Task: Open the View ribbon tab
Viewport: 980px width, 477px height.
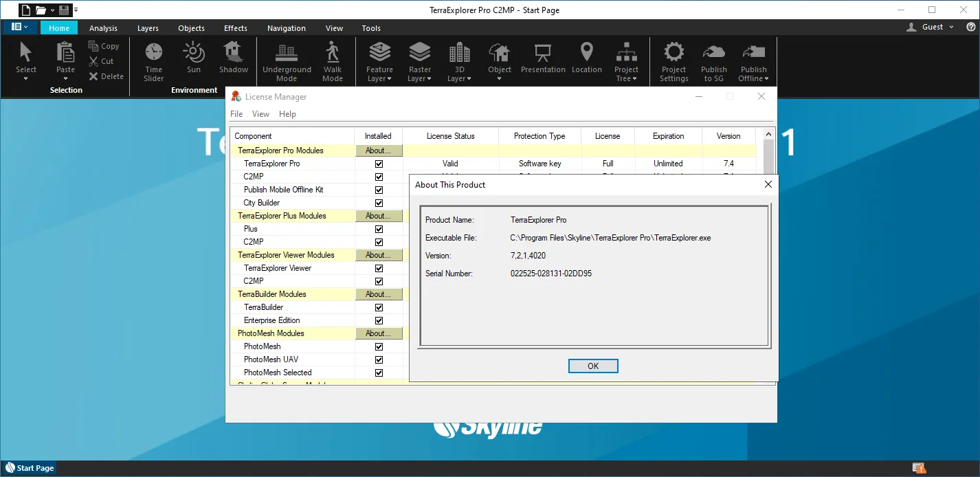Action: point(335,28)
